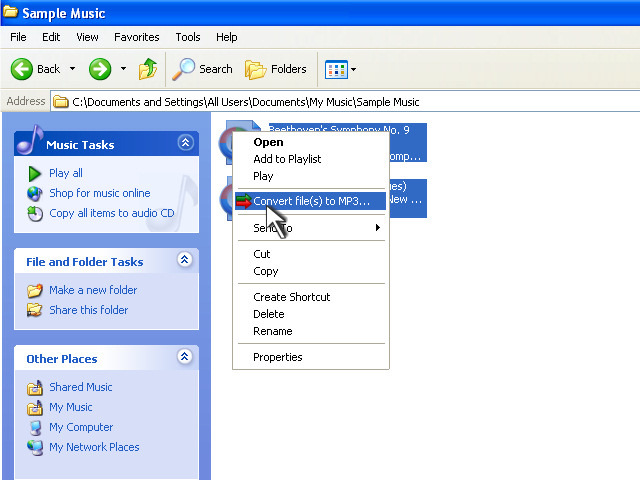
Task: Go to My Computer link
Action: point(81,427)
